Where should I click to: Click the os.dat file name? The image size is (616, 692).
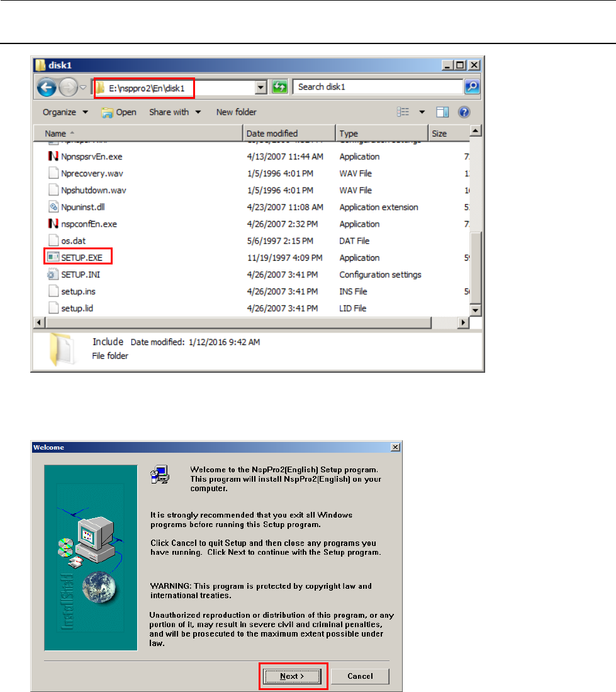[x=73, y=241]
